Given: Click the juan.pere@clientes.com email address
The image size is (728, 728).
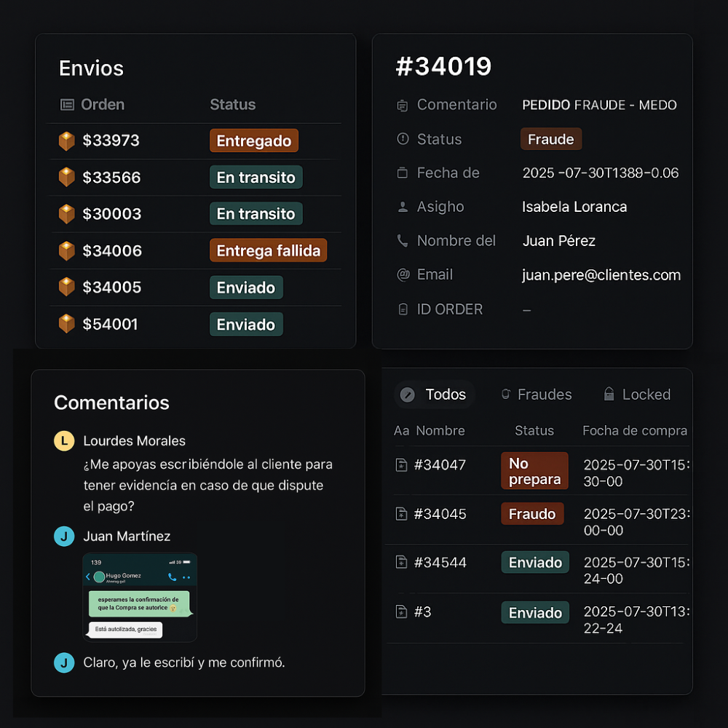Looking at the screenshot, I should click(601, 275).
